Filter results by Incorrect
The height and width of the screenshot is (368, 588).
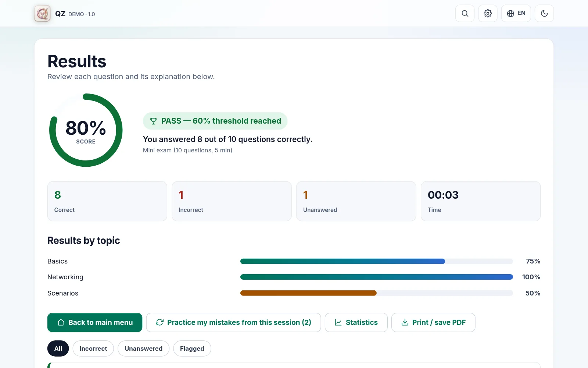point(93,348)
